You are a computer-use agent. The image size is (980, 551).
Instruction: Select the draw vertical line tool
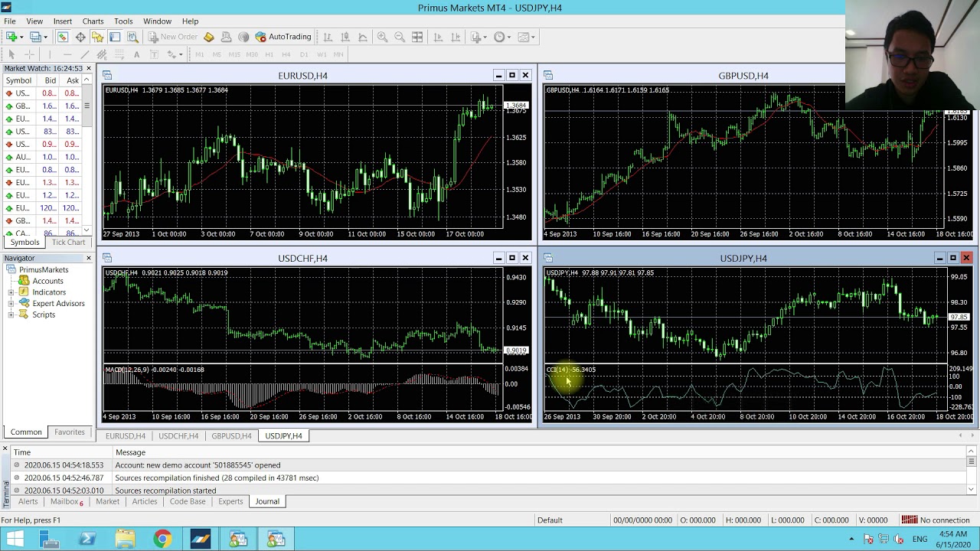click(50, 54)
